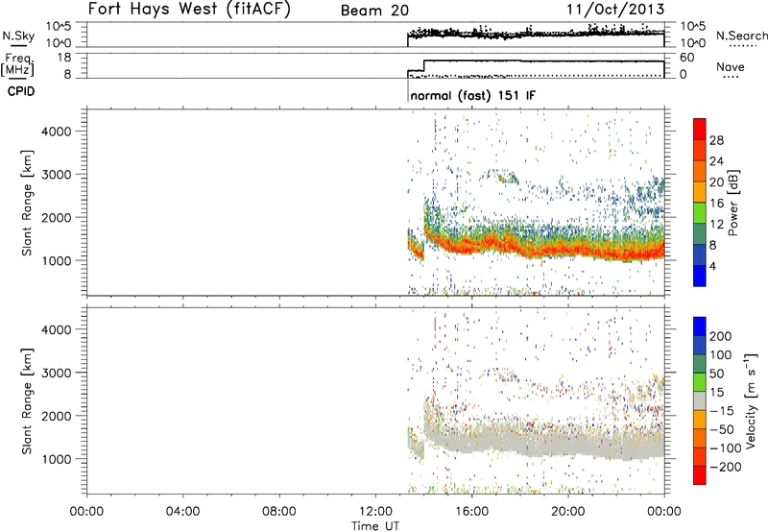The width and height of the screenshot is (768, 532).
Task: Click the red bottom segment of the velocity colorbar
Action: coord(700,475)
